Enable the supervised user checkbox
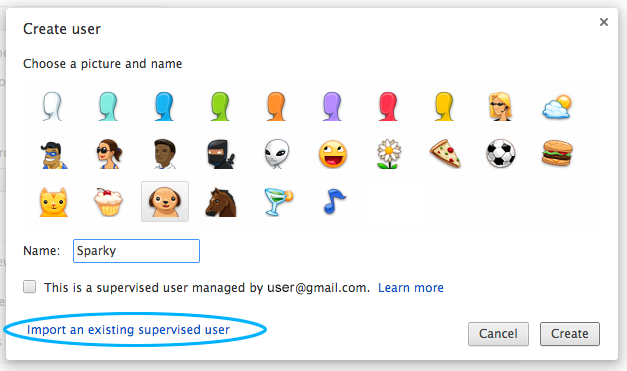The image size is (627, 371). click(29, 287)
